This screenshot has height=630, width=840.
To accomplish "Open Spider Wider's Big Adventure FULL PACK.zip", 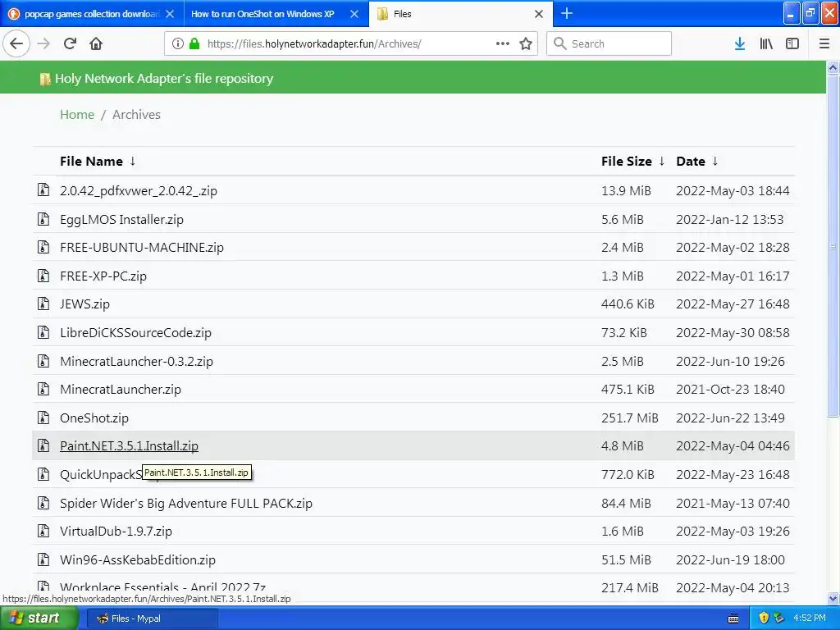I will click(186, 503).
